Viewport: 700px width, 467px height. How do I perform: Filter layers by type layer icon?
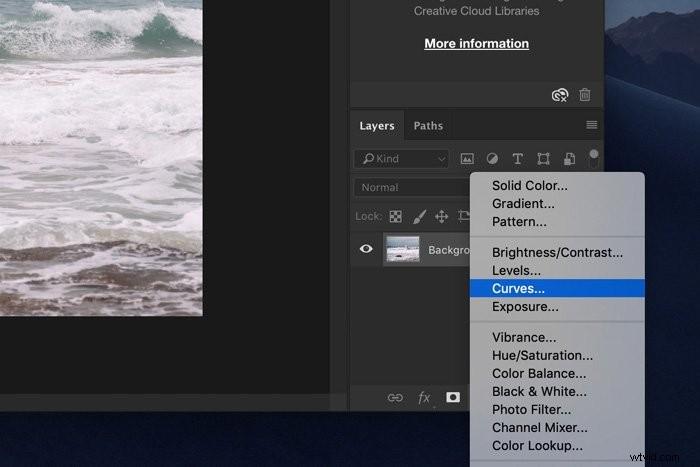coord(517,158)
